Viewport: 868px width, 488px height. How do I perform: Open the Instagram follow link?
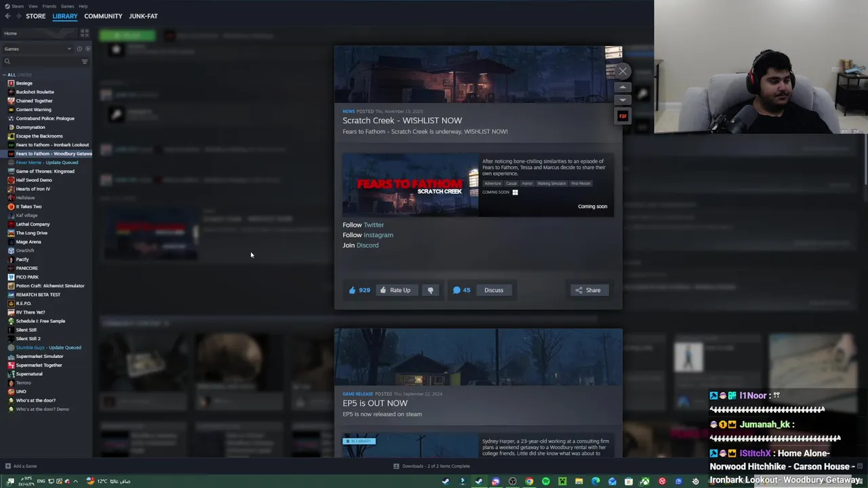[x=378, y=235]
